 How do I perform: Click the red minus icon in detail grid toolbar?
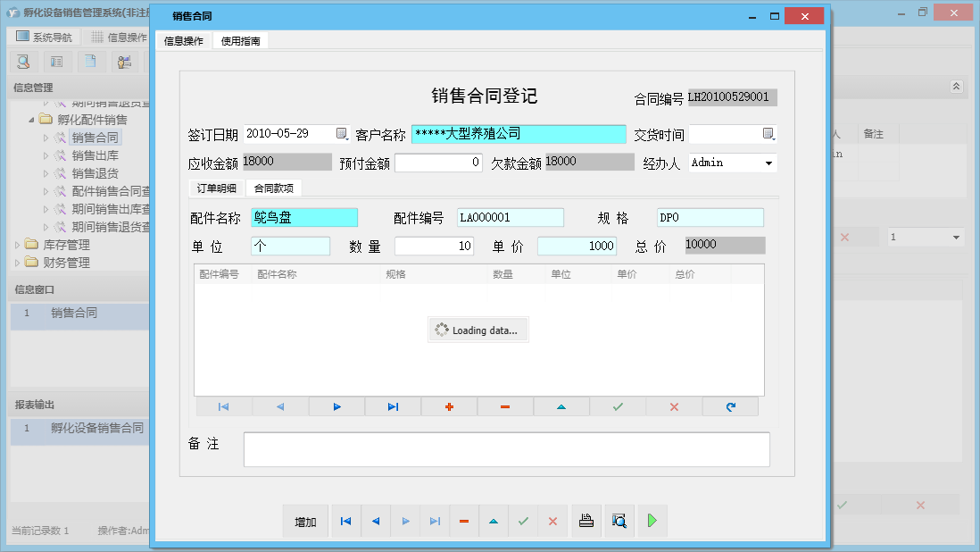pyautogui.click(x=504, y=406)
